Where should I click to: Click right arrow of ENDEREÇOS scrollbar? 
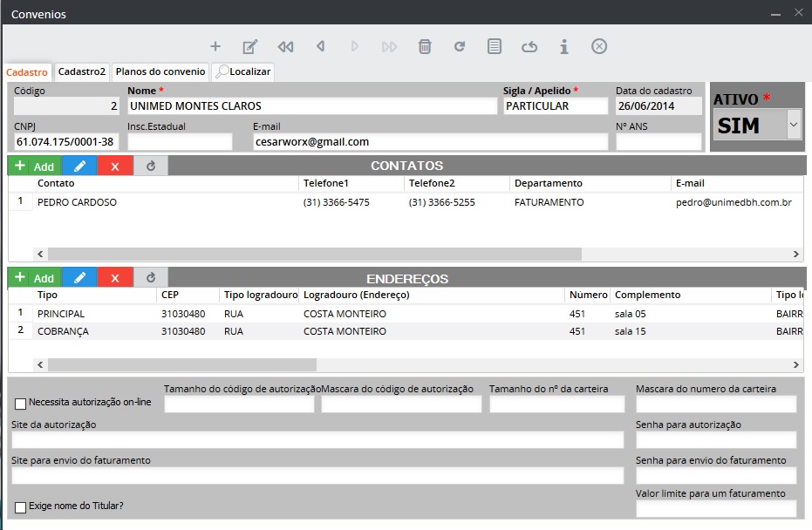[796, 365]
